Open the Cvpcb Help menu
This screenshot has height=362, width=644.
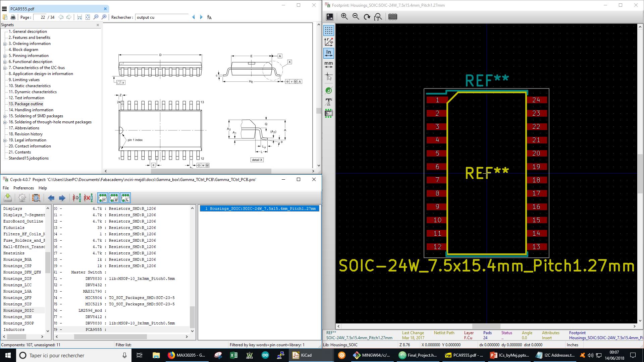point(43,188)
